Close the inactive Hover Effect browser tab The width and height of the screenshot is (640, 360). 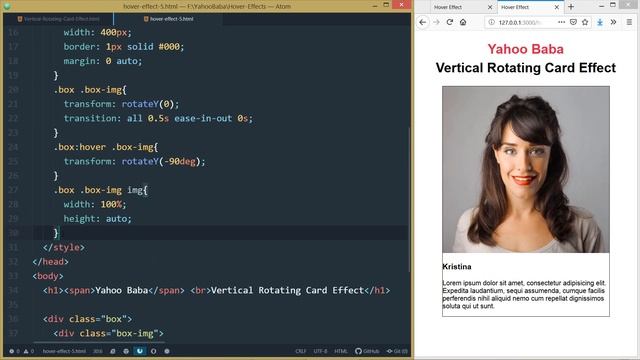(490, 7)
